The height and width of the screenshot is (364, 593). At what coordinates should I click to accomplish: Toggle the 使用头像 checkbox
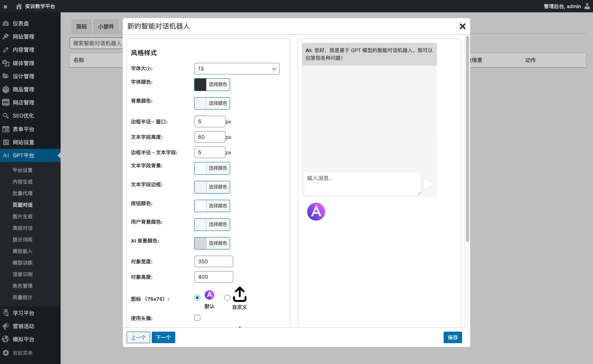197,318
